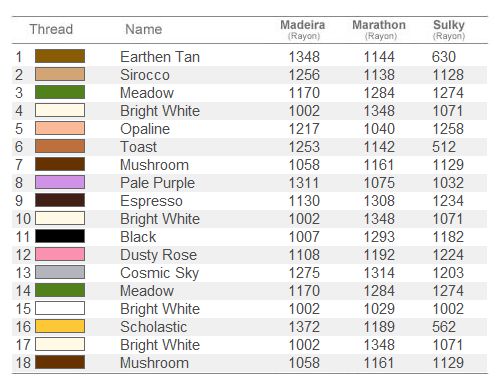Click the Dusty Rose pink swatch
The width and height of the screenshot is (500, 384).
[x=60, y=254]
